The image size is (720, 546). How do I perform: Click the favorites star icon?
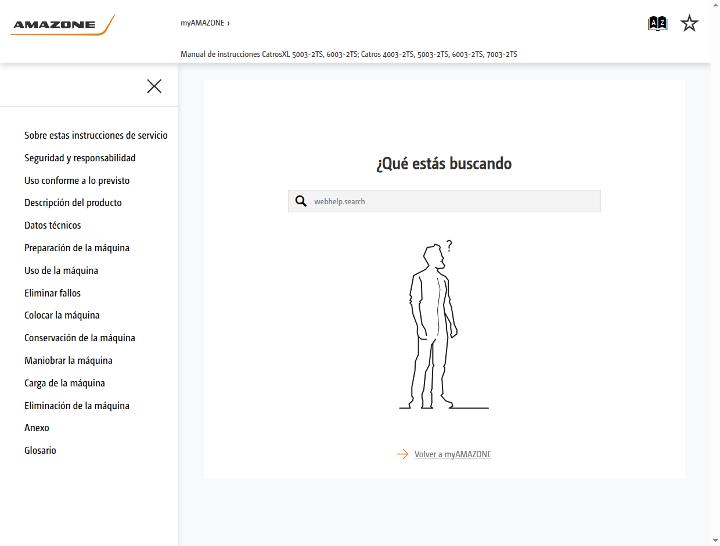(x=689, y=23)
